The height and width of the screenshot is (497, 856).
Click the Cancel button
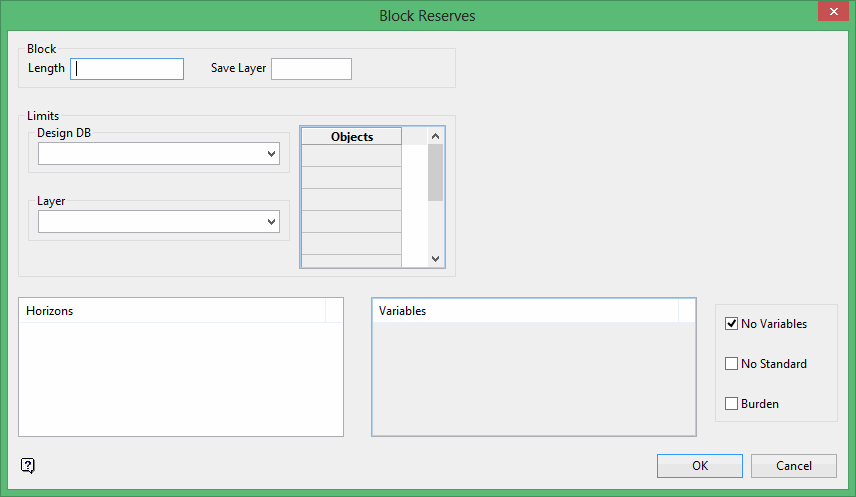pos(794,466)
